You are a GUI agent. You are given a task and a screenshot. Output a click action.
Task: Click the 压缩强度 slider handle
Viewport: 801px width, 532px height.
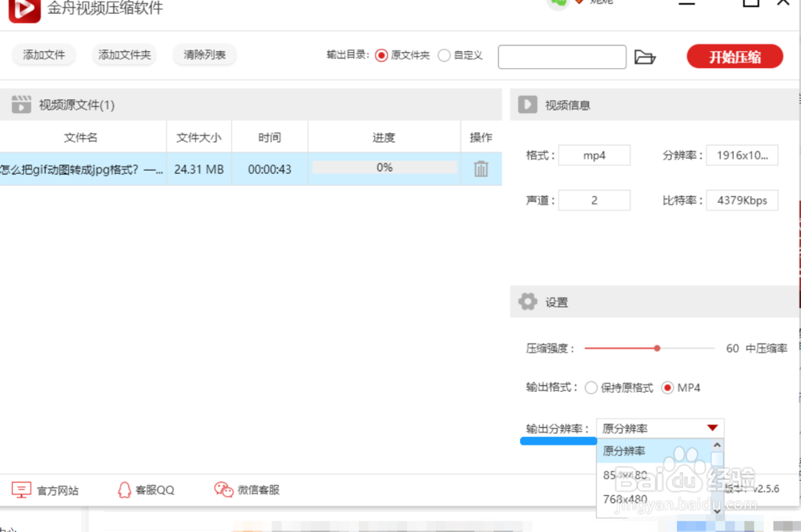pos(657,349)
